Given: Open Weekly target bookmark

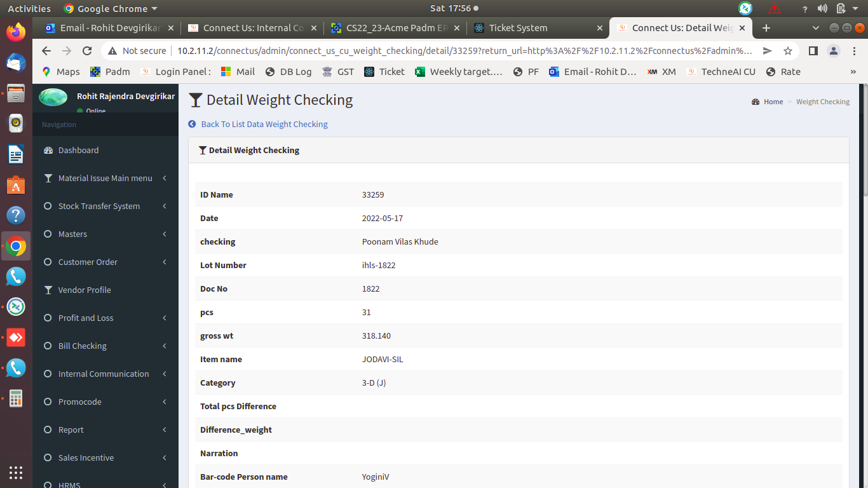Looking at the screenshot, I should pyautogui.click(x=458, y=72).
